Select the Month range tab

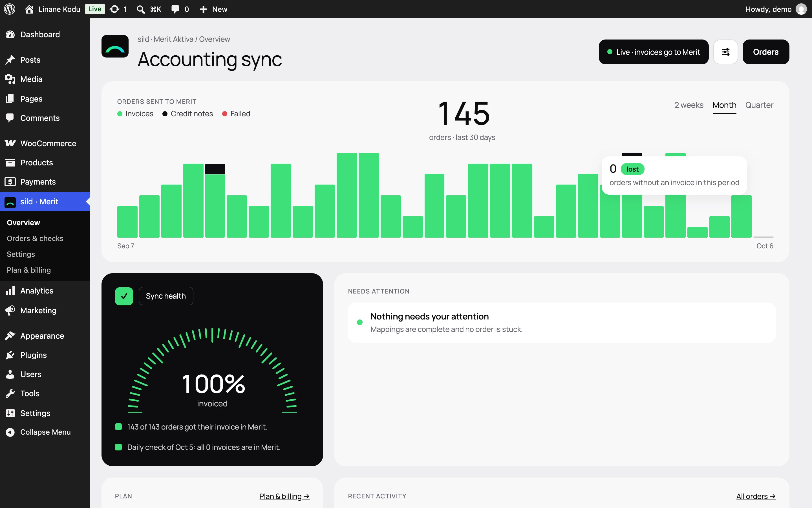click(x=724, y=105)
